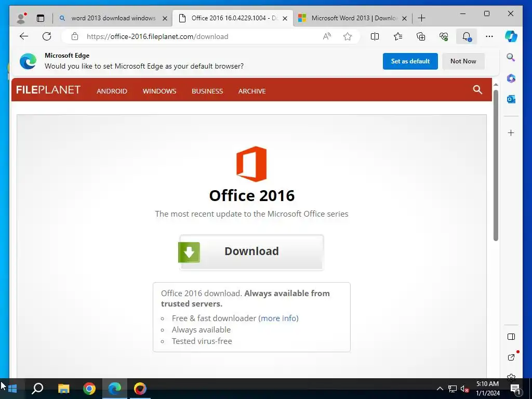Open a new tab with plus
Screen dimensions: 532x399
(x=421, y=18)
